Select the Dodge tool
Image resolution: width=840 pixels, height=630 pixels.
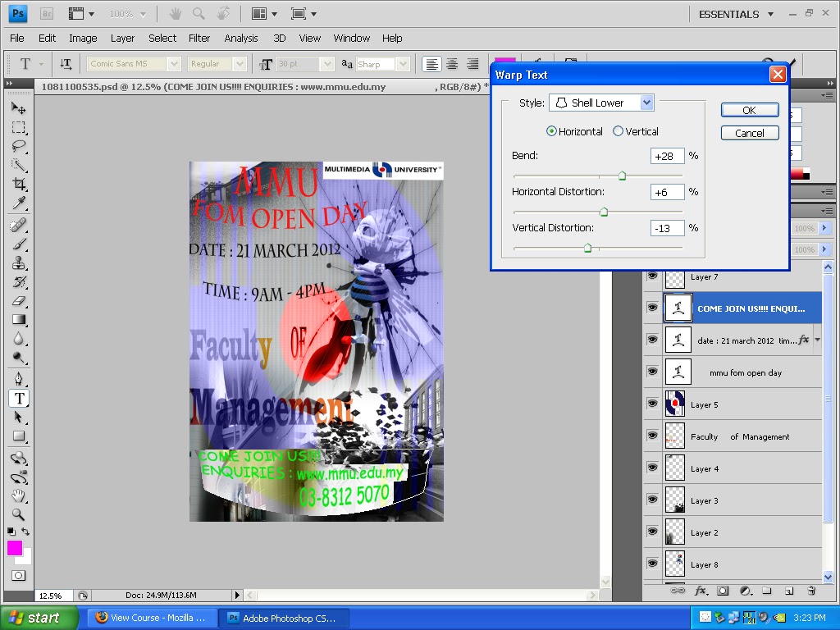tap(19, 358)
